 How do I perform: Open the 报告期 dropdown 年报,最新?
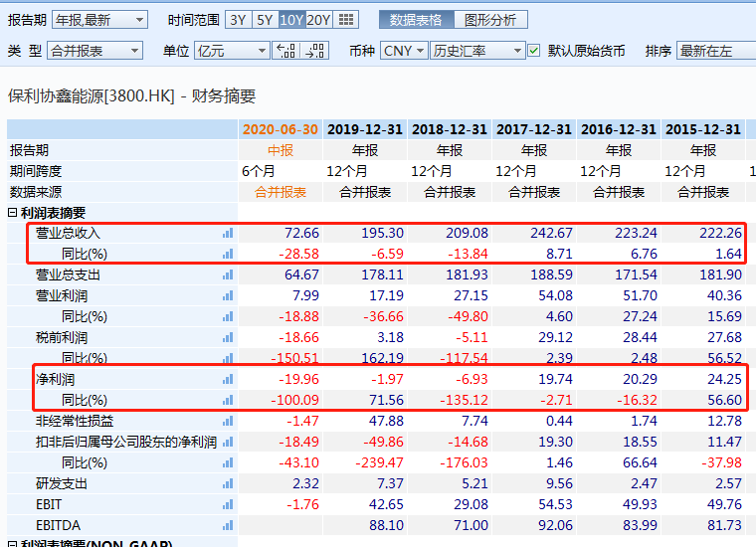coord(99,20)
